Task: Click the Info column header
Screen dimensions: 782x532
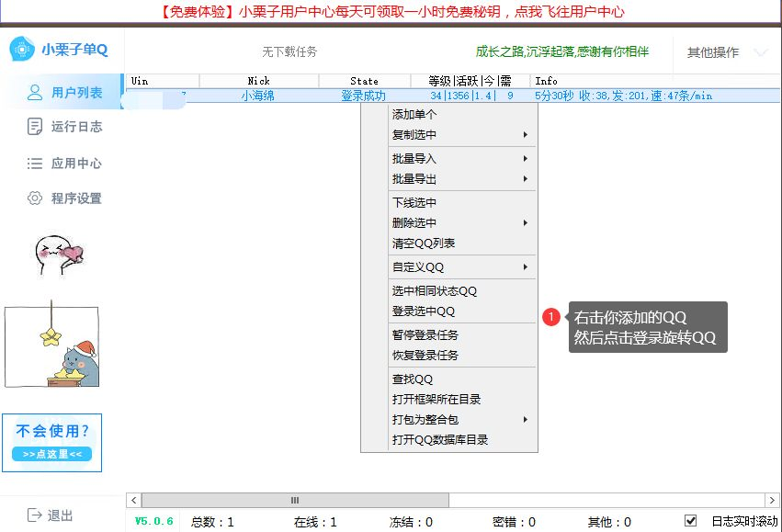Action: (x=655, y=81)
